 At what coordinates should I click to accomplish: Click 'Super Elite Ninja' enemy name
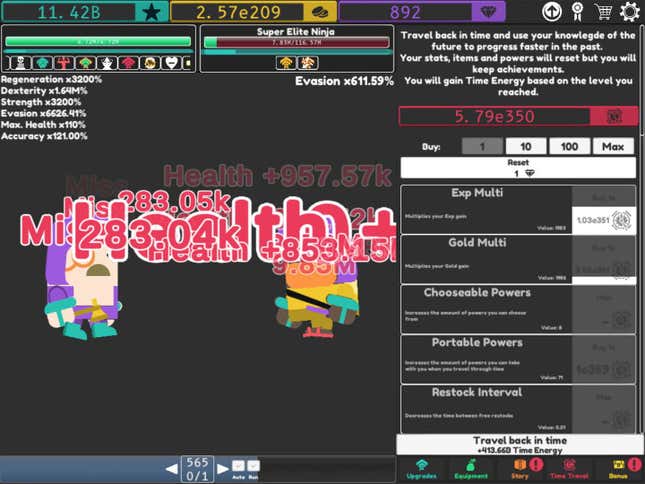tap(296, 31)
